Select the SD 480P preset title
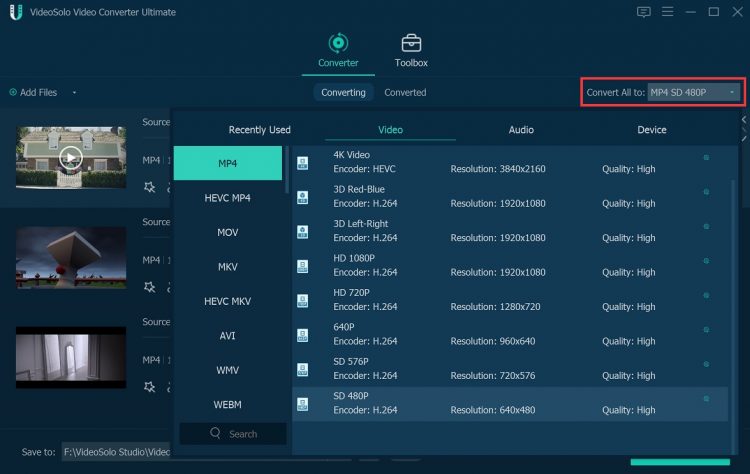Image resolution: width=750 pixels, height=474 pixels. (x=351, y=396)
